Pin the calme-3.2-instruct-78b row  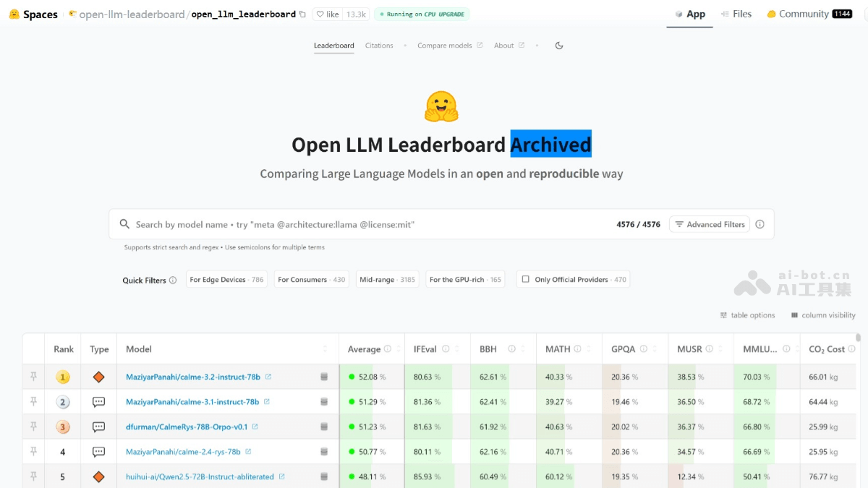33,376
